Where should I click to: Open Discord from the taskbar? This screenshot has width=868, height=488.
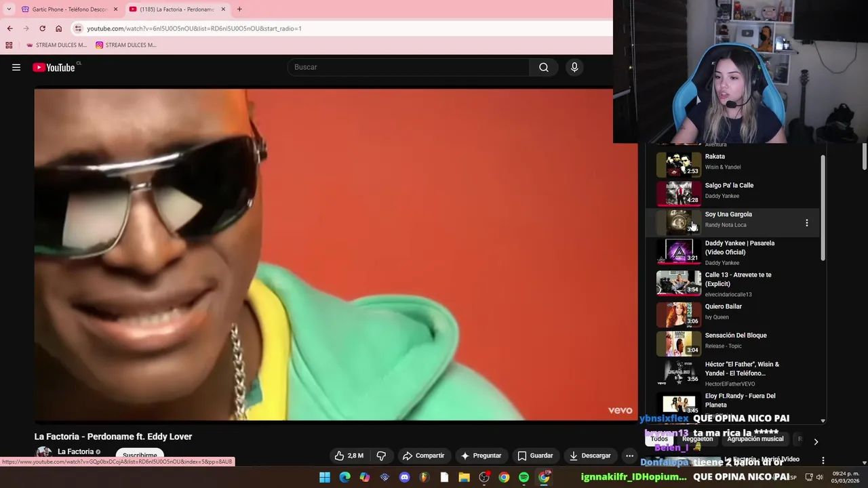tap(405, 477)
